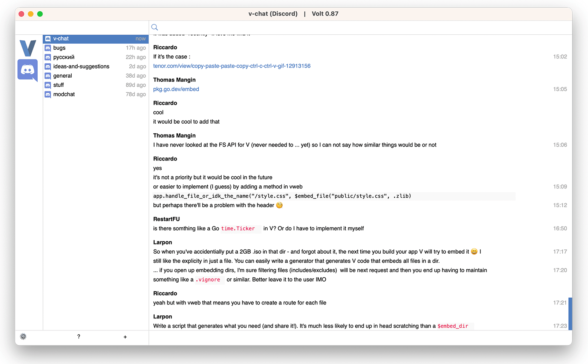The image size is (588, 364).
Task: Click the 15:02 timestamp
Action: (560, 57)
